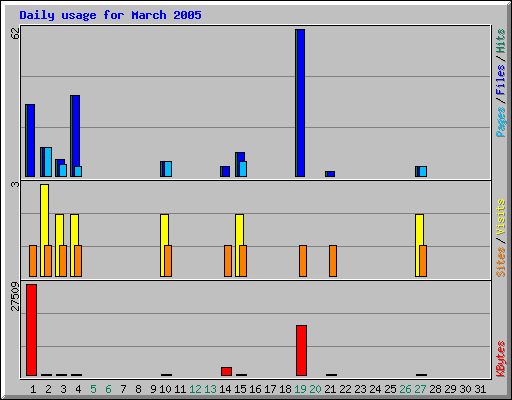Click the orange Sites bar on day 14
This screenshot has height=400, width=512.
(228, 261)
